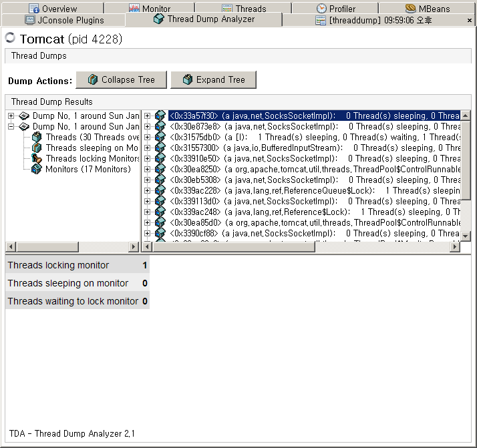
Task: Click the Expand Tree button
Action: [x=213, y=80]
